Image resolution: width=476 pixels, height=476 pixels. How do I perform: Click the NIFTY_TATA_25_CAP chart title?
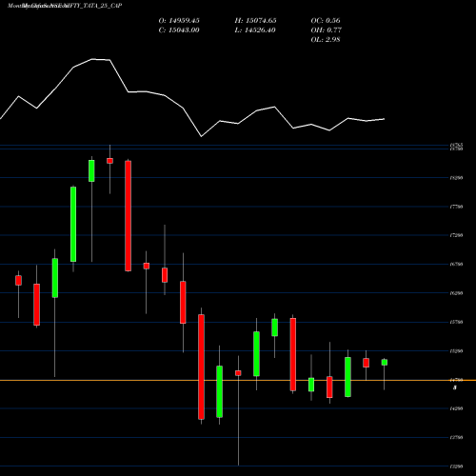point(92,6)
